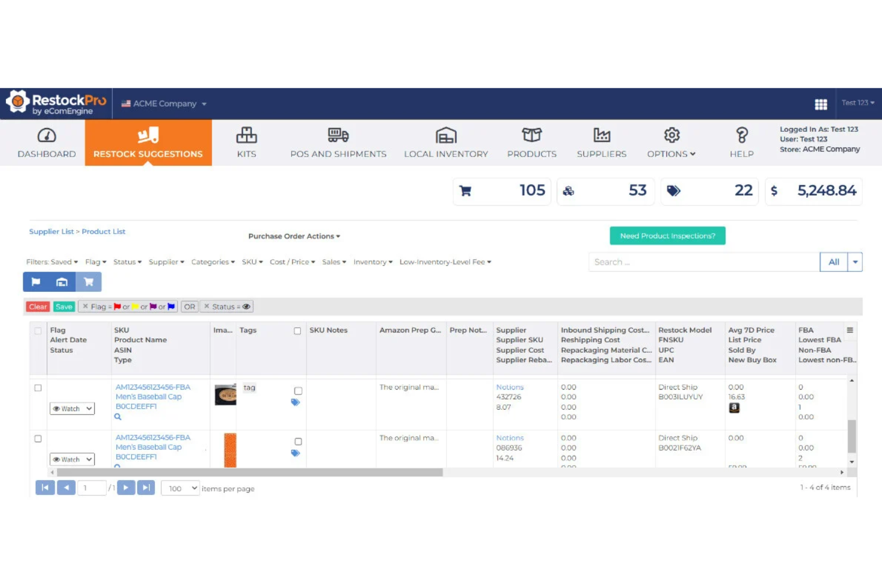Check the select-all checkbox in table header
882x588 pixels.
38,330
